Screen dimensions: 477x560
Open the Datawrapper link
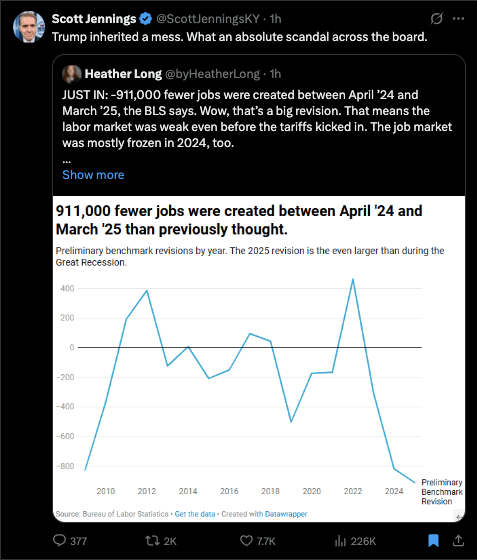[x=286, y=514]
